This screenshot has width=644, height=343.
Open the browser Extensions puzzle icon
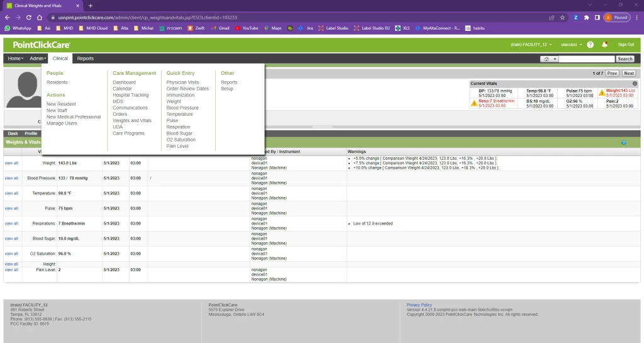point(586,18)
